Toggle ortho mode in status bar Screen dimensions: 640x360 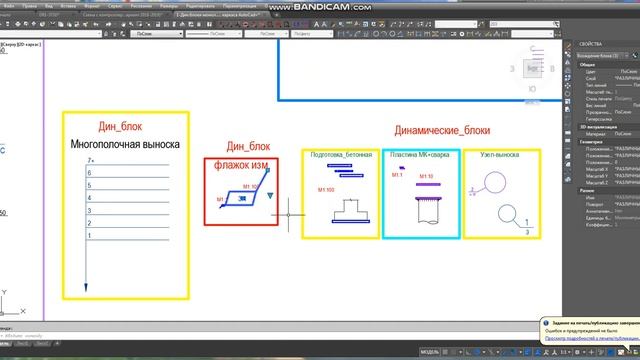[x=468, y=352]
